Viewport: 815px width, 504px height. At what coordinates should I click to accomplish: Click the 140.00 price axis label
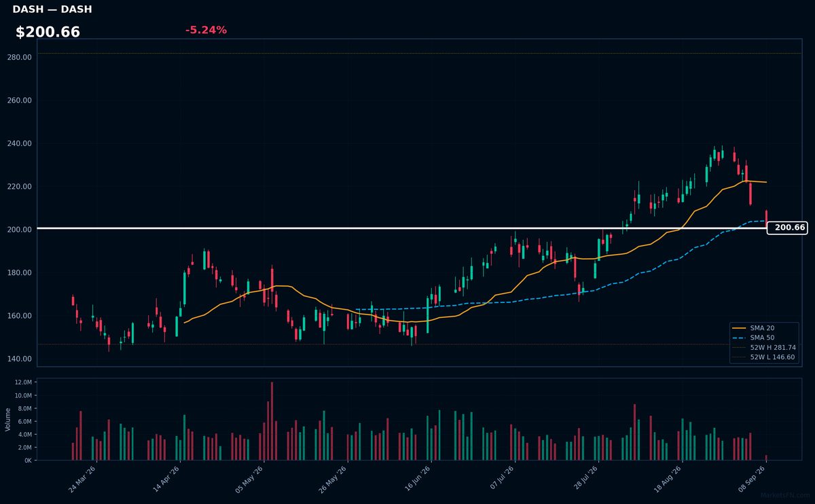click(x=20, y=359)
